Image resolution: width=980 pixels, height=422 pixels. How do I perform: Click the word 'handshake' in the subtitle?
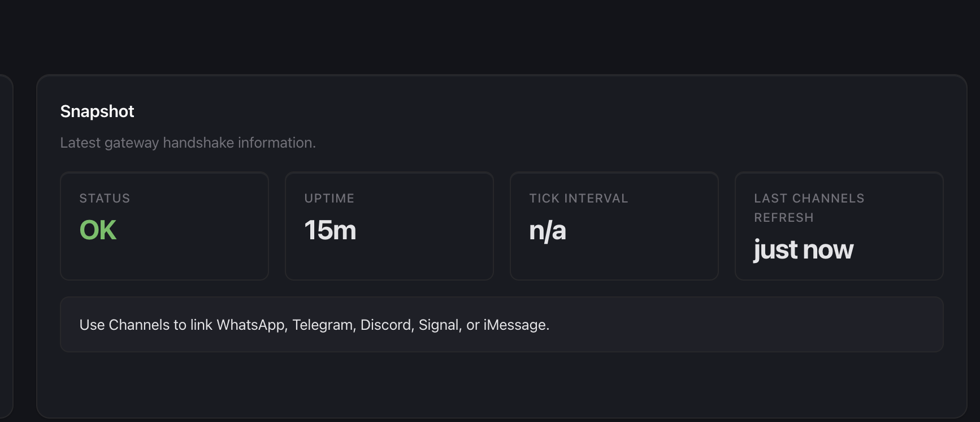click(x=198, y=143)
